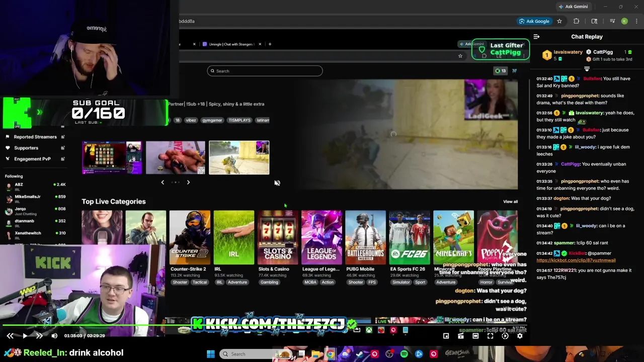Fast forward with double right arrows
The height and width of the screenshot is (362, 644).
[39, 336]
